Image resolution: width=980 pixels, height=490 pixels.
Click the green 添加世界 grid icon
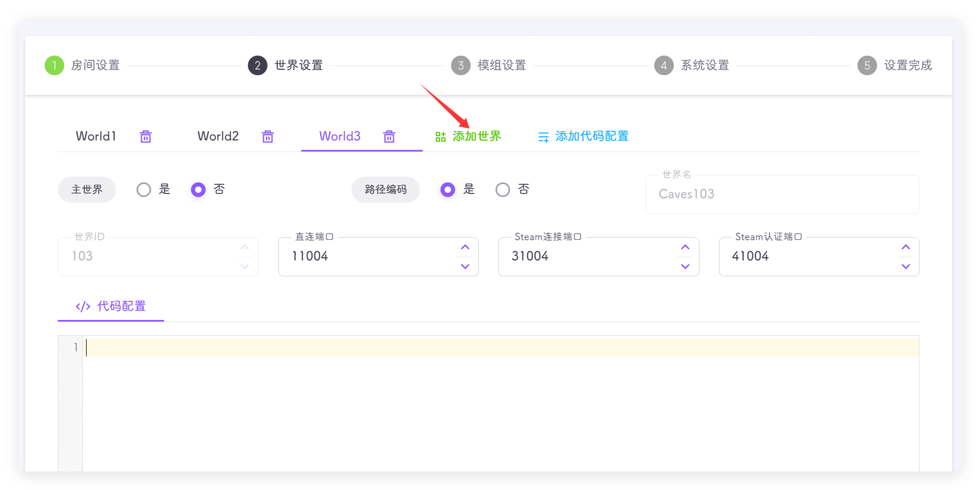click(440, 137)
